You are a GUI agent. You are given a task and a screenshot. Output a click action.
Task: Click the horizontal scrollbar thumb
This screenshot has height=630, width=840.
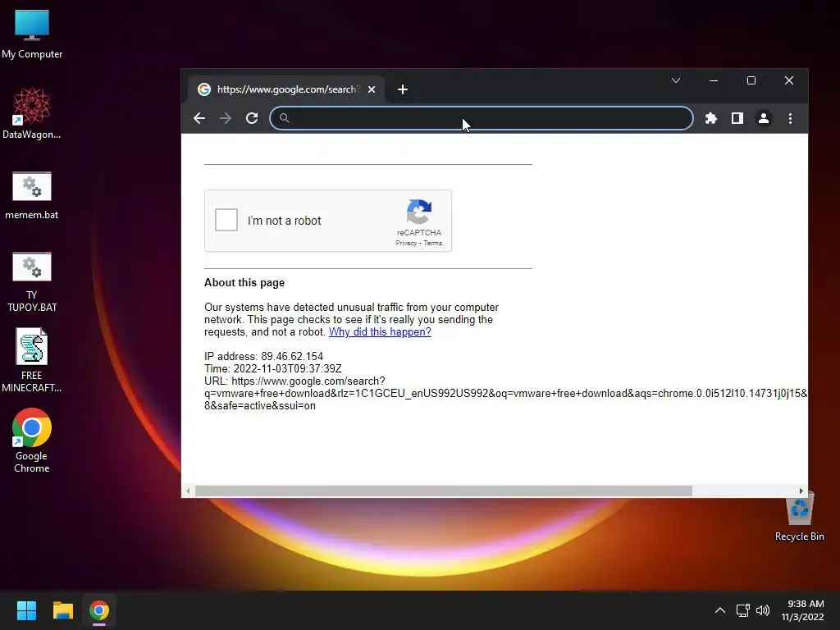tap(444, 491)
